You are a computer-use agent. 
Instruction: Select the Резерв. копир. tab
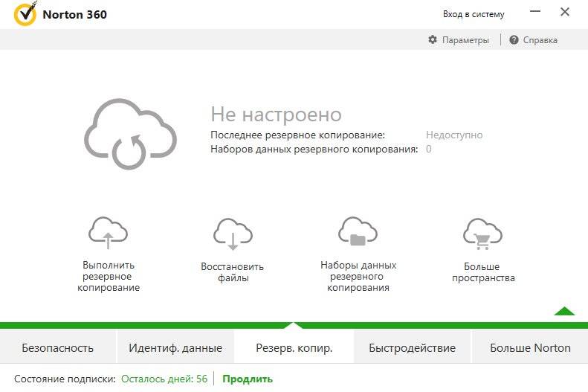294,347
